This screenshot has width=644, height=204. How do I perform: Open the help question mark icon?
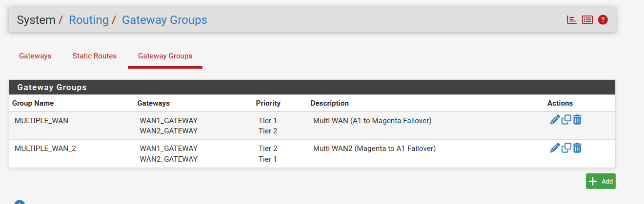point(603,20)
